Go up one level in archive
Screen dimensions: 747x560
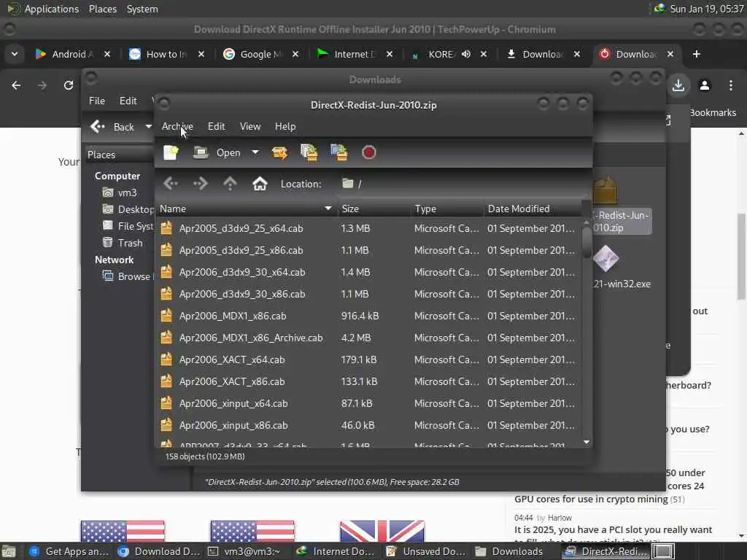[230, 184]
